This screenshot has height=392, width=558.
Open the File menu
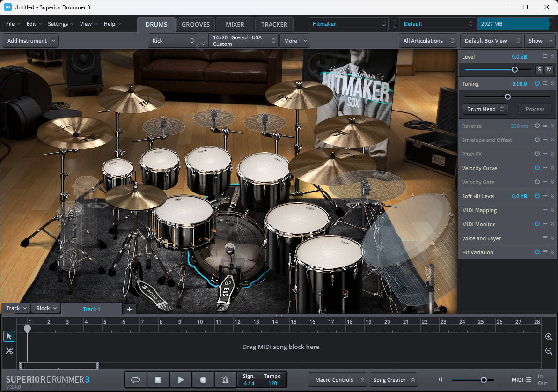[13, 24]
